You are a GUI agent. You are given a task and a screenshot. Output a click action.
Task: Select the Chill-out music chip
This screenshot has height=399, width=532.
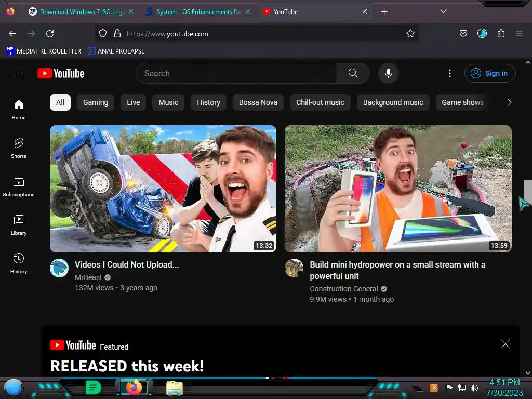tap(320, 102)
